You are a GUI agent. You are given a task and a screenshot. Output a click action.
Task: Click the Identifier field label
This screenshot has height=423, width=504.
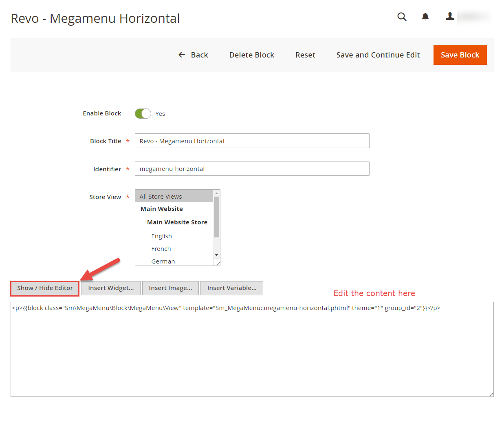107,169
